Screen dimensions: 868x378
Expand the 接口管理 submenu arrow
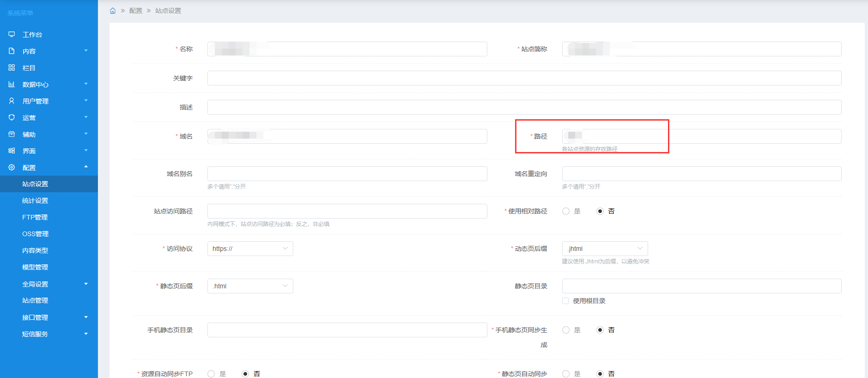tap(86, 317)
